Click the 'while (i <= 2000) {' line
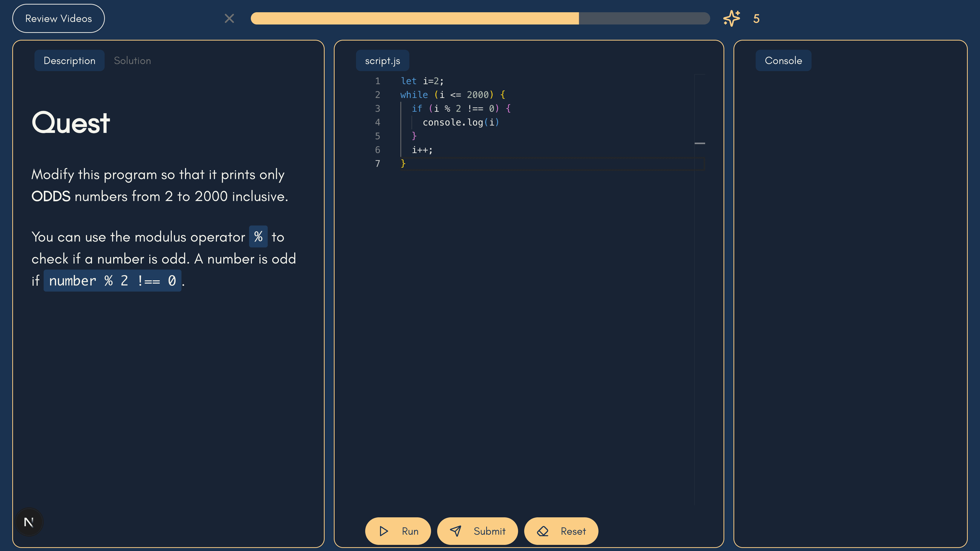Image resolution: width=980 pixels, height=551 pixels. click(x=453, y=95)
